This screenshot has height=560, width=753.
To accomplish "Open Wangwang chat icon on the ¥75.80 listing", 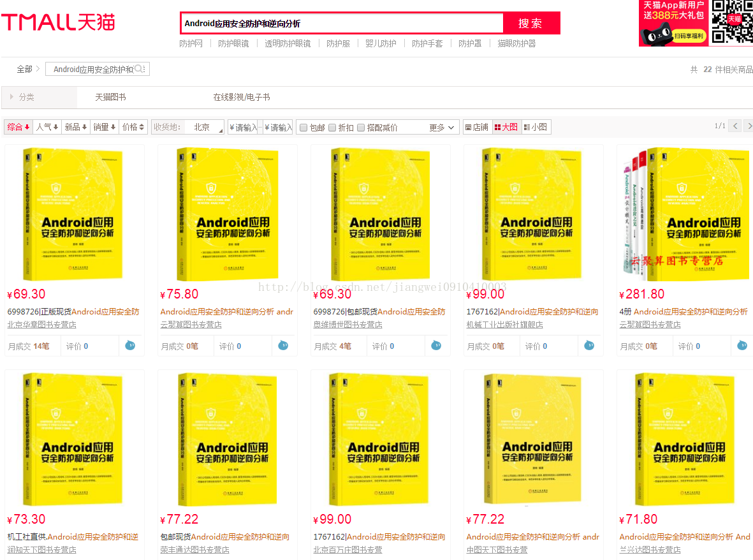I will coord(283,345).
